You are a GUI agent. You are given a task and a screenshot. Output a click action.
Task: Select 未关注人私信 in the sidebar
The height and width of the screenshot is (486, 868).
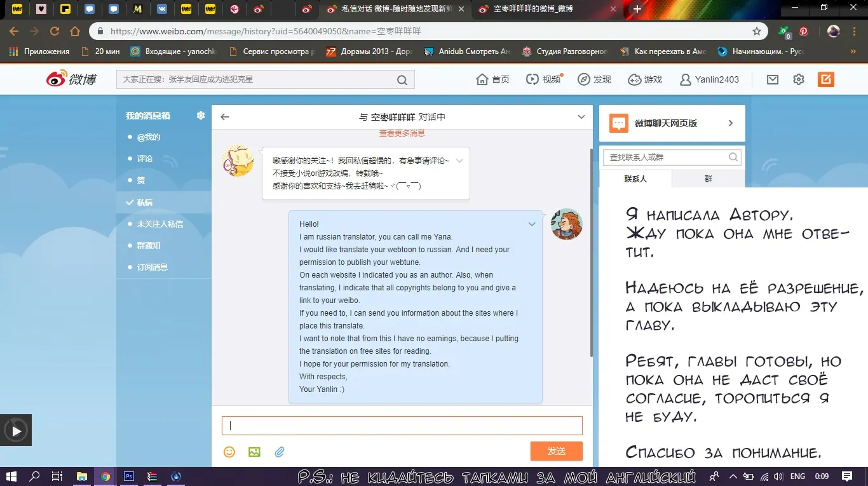point(159,224)
